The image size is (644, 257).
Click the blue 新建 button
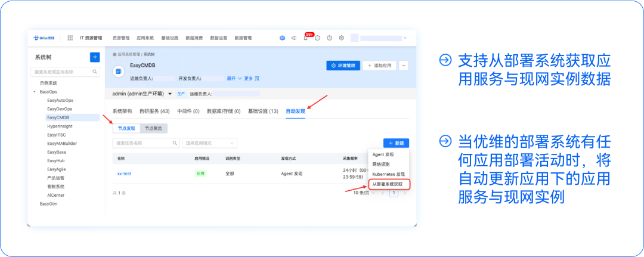pyautogui.click(x=396, y=143)
